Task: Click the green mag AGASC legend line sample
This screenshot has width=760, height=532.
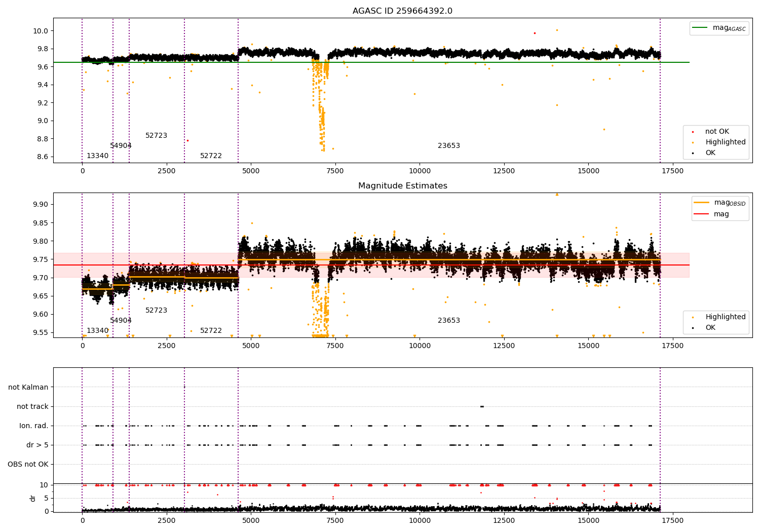Action: [x=700, y=28]
